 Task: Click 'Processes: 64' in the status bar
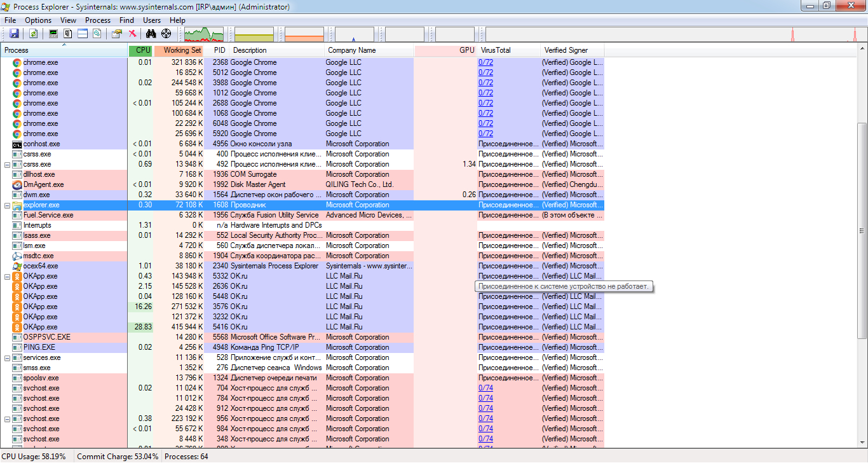point(186,457)
